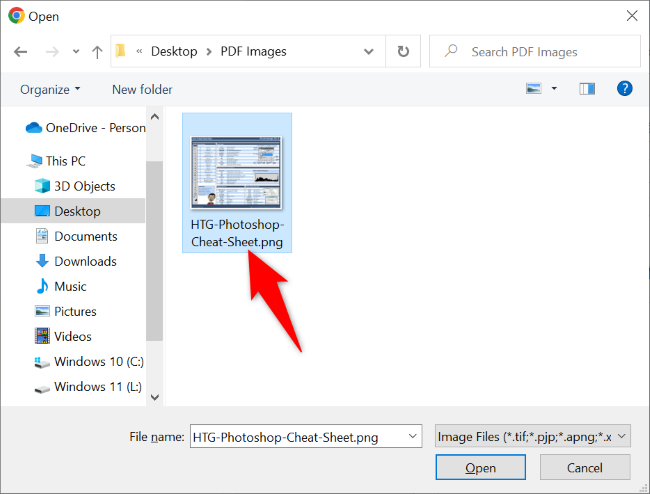Viewport: 650px width, 494px height.
Task: Select Desktop in the address path
Action: [174, 51]
